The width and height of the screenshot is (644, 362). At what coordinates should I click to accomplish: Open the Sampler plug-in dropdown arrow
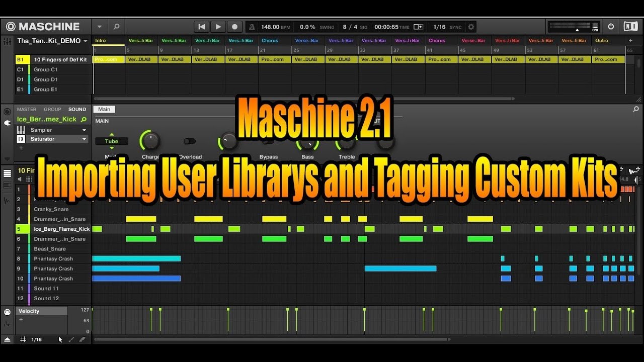[84, 130]
